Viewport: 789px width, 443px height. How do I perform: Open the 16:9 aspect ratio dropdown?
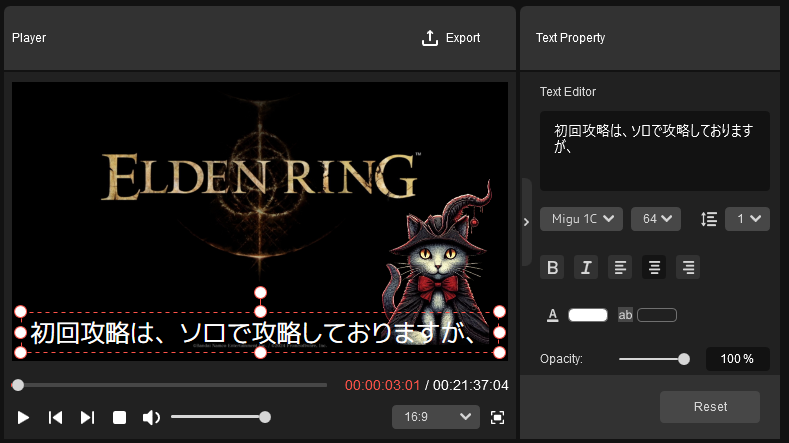pyautogui.click(x=436, y=417)
